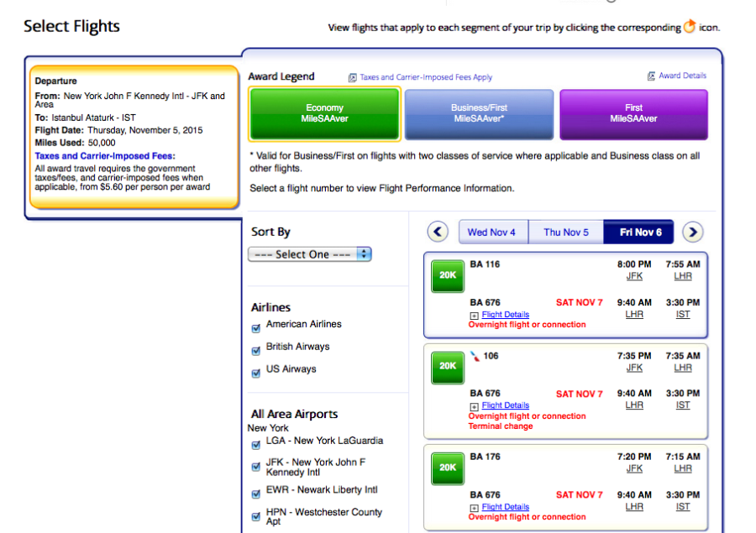Click the Taxes and Carrier-Imposed Fees icon
Image resolution: width=756 pixels, height=533 pixels.
(353, 78)
